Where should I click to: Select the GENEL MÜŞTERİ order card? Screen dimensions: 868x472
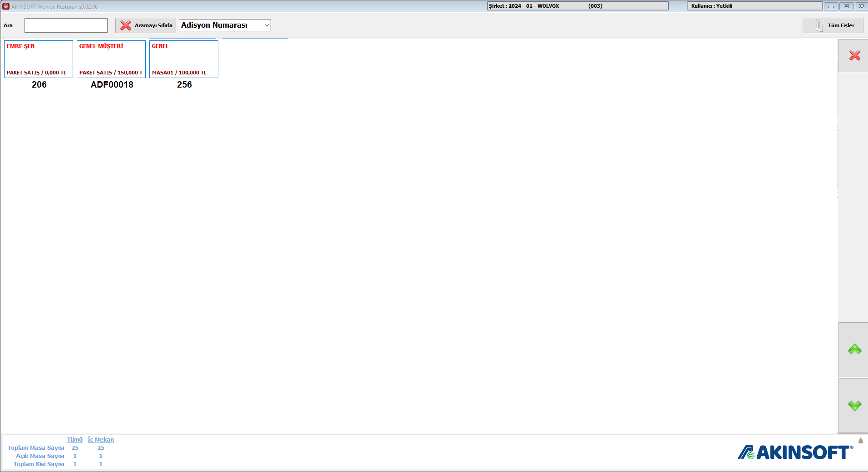pyautogui.click(x=111, y=59)
